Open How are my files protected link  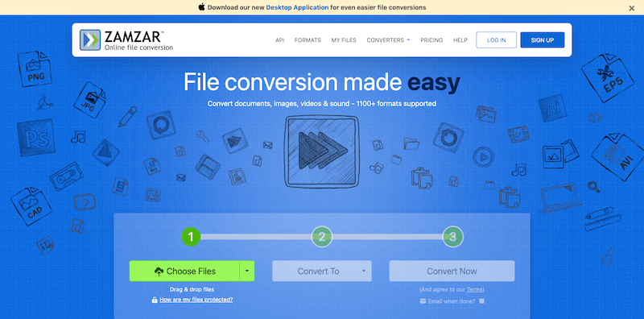(196, 300)
